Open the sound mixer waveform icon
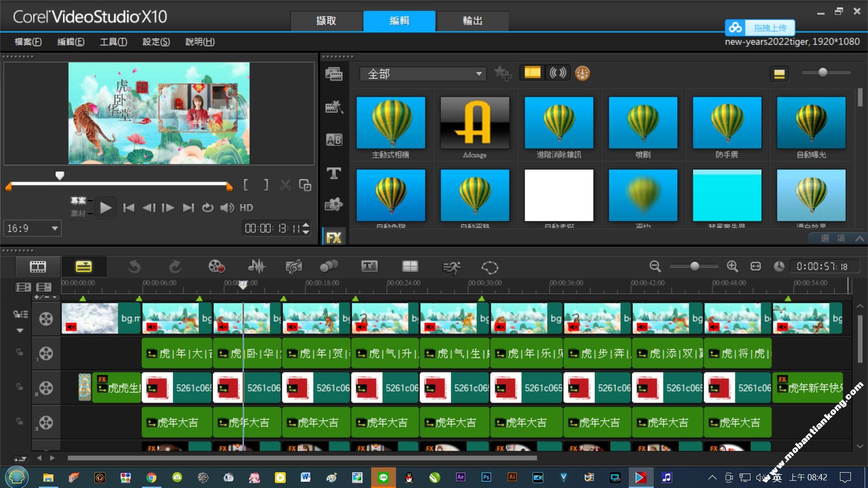The image size is (868, 488). 256,267
